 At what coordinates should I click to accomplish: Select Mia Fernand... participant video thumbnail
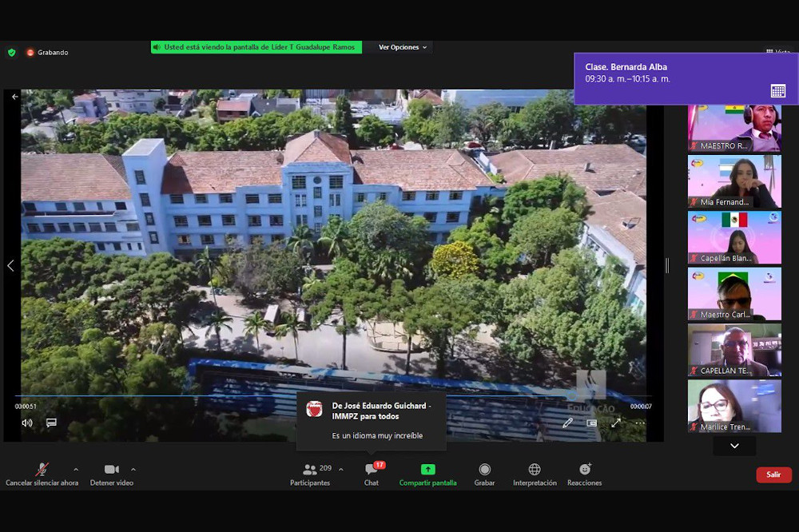tap(734, 181)
